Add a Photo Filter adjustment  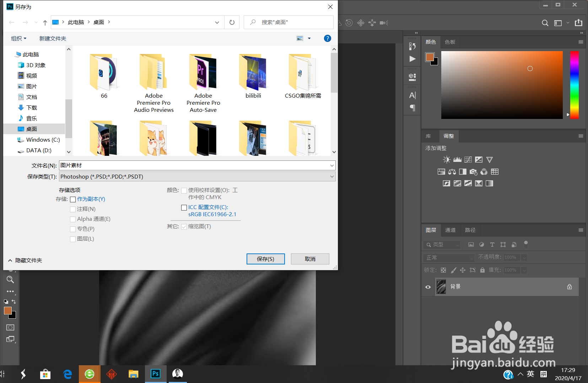click(x=473, y=172)
